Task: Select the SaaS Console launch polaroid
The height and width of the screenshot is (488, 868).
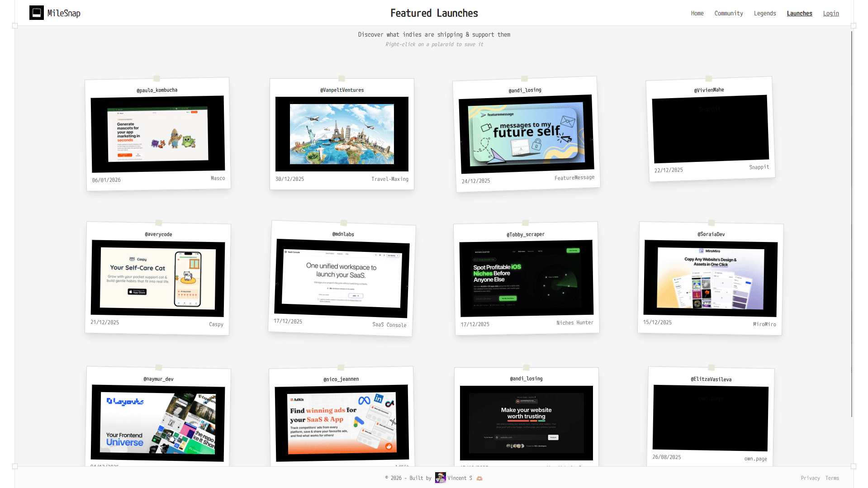Action: click(342, 278)
